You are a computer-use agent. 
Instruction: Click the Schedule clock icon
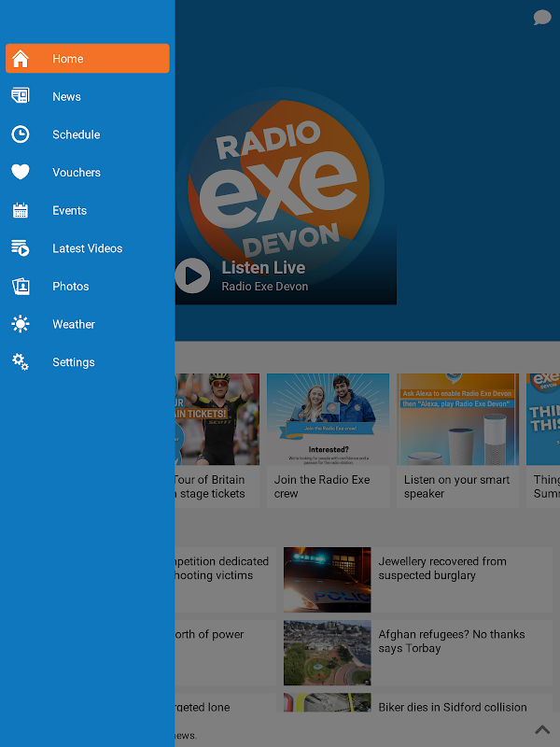click(x=20, y=134)
